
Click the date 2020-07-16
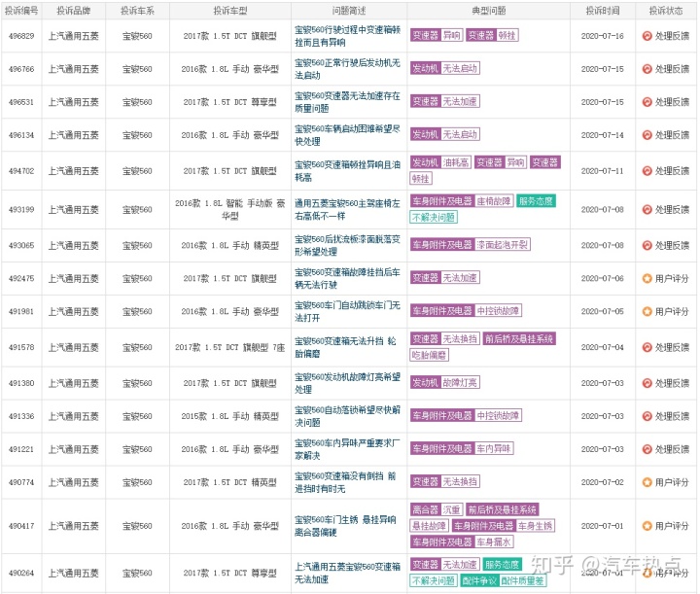[603, 36]
